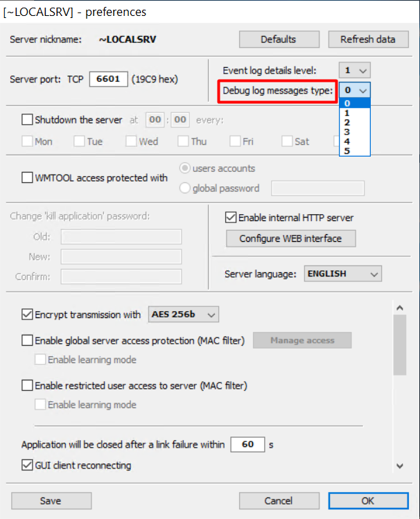Confirm preferences with OK

pyautogui.click(x=367, y=500)
